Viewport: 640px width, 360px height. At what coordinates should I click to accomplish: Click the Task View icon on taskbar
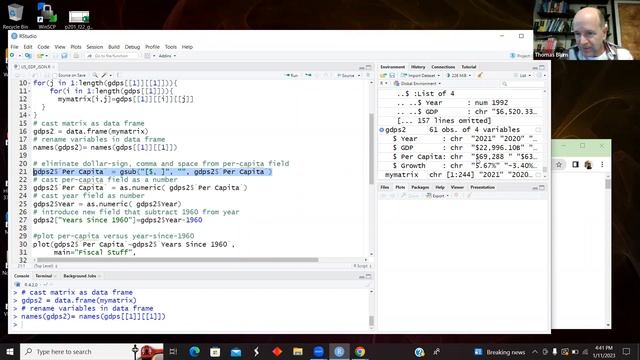173,351
